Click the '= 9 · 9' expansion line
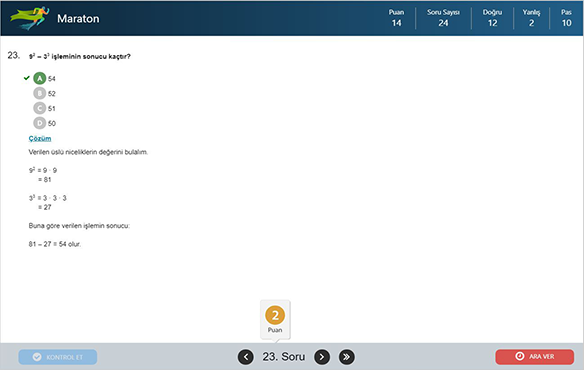584x370 pixels. click(47, 170)
